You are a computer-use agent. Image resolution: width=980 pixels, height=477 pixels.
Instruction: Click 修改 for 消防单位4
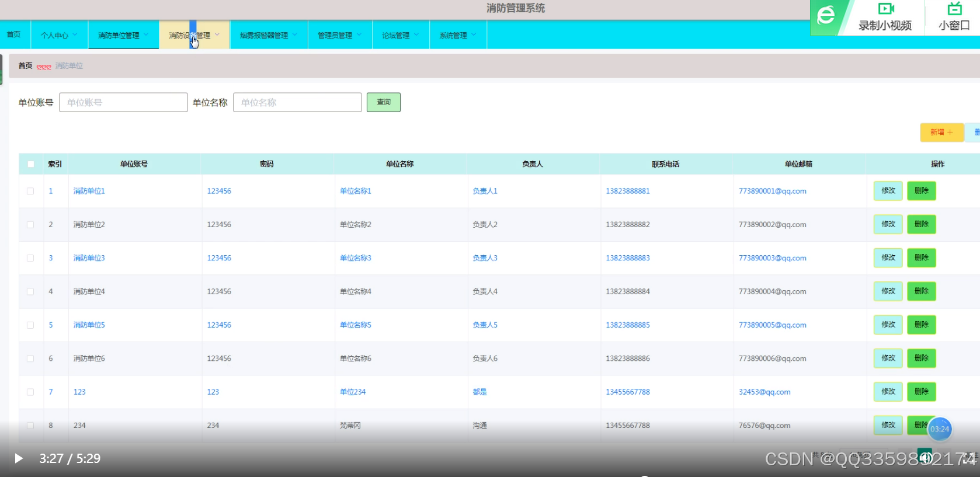(888, 291)
